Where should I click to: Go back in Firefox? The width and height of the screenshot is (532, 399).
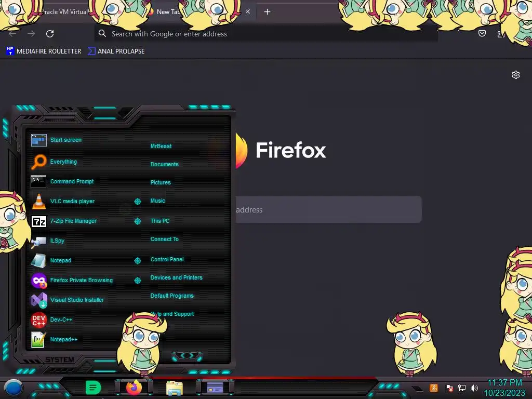12,34
